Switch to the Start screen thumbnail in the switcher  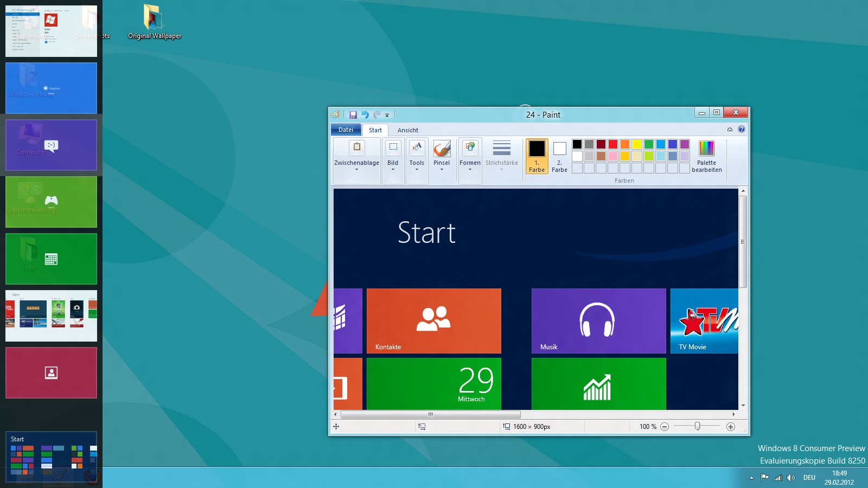(51, 457)
